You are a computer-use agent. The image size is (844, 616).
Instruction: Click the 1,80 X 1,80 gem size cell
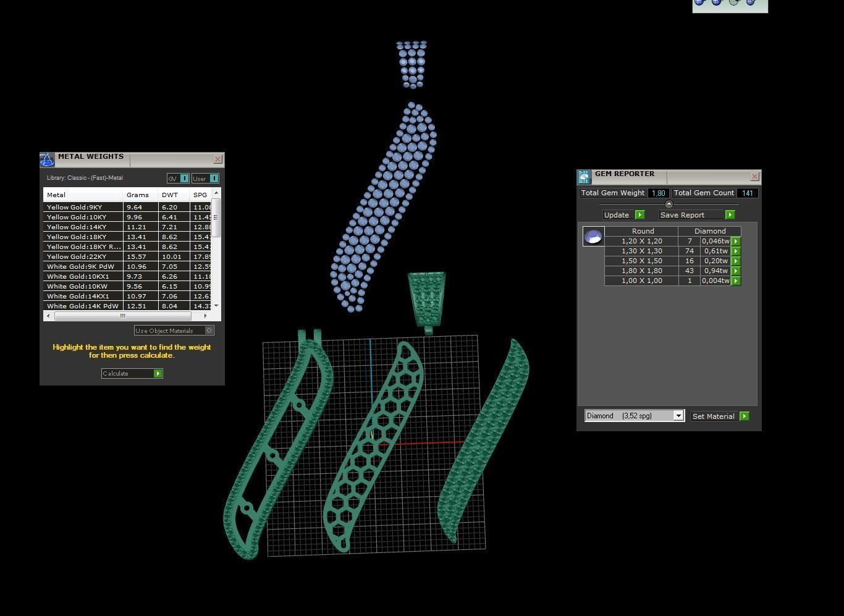coord(641,271)
